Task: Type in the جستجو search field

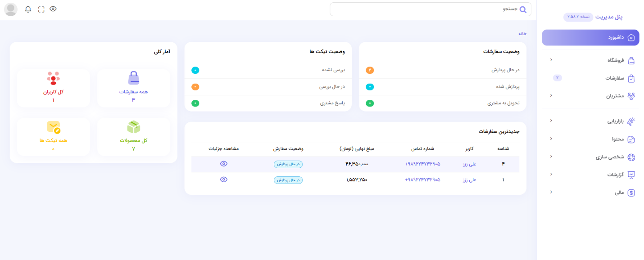Action: [x=423, y=9]
